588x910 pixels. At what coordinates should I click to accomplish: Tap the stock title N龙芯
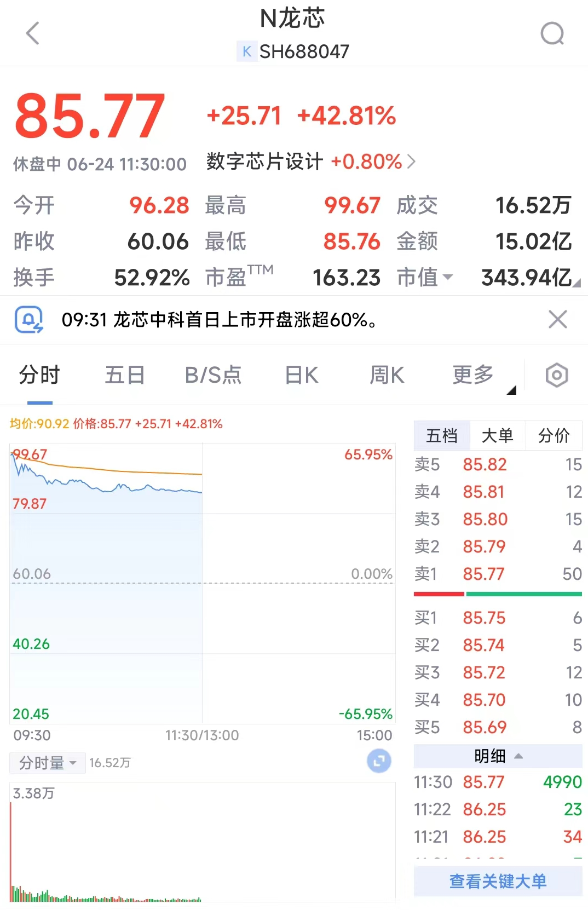tap(292, 19)
